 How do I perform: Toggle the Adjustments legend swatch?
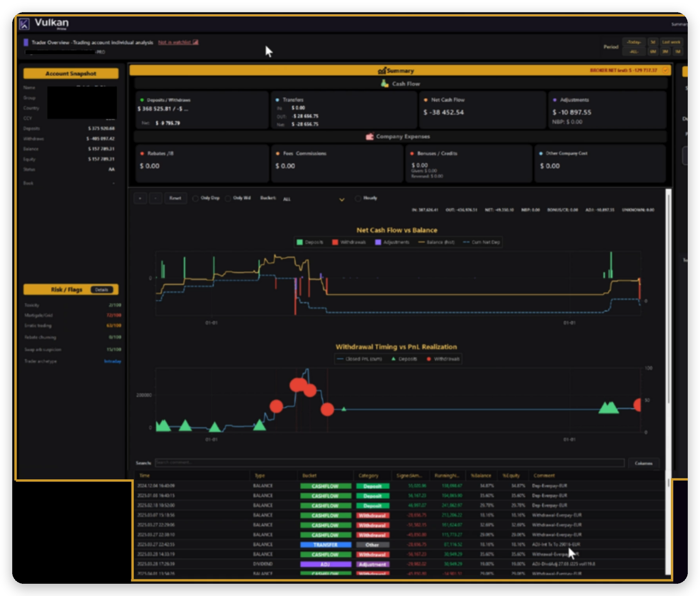(x=378, y=242)
